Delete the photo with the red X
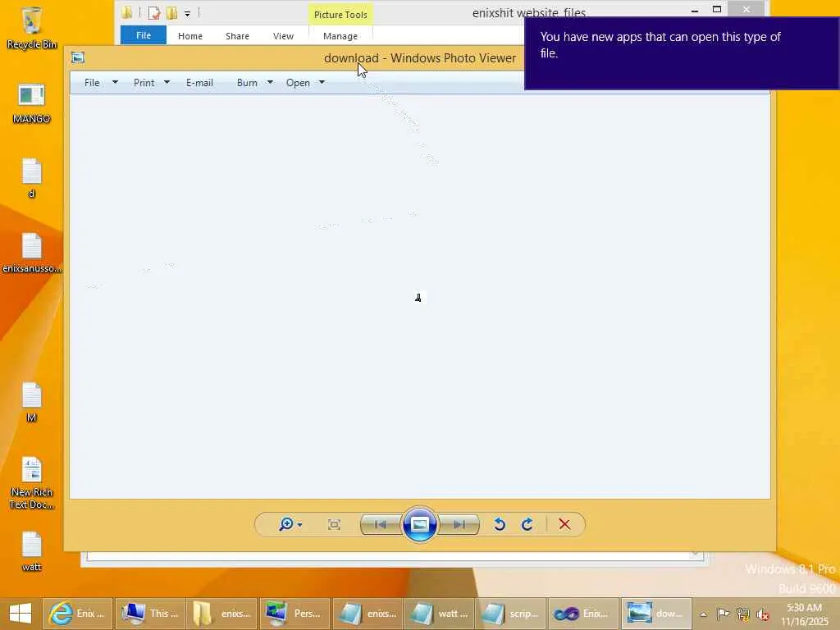 pos(564,524)
